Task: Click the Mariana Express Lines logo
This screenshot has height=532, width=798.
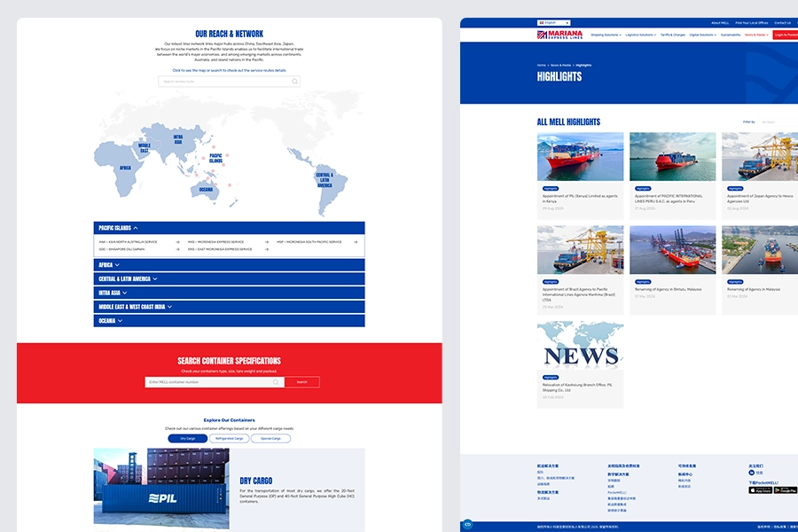Action: pos(559,35)
